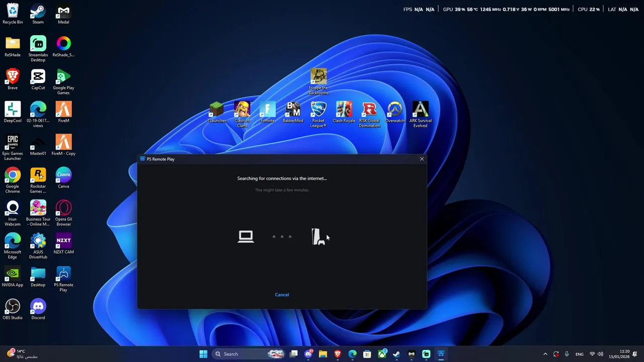This screenshot has height=362, width=644.
Task: Select the NVIDIA App desktop icon
Action: 13,277
